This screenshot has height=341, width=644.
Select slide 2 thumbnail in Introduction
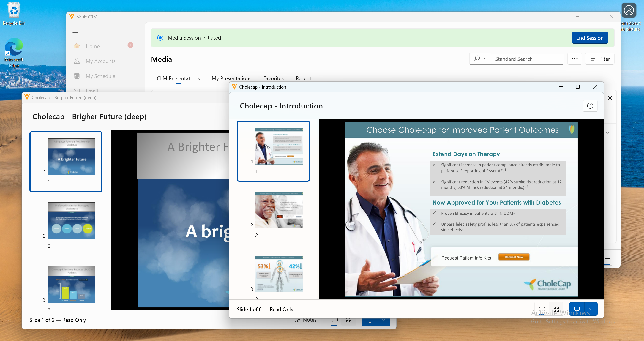279,210
